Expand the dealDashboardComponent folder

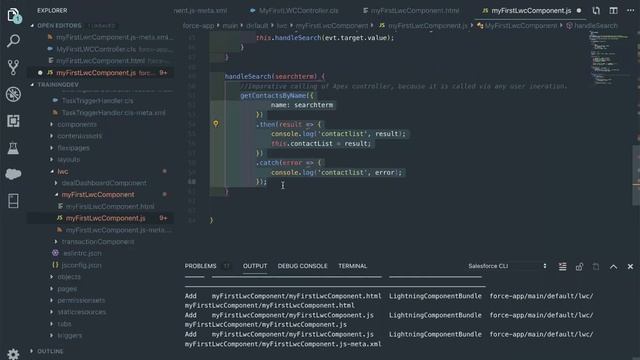104,183
